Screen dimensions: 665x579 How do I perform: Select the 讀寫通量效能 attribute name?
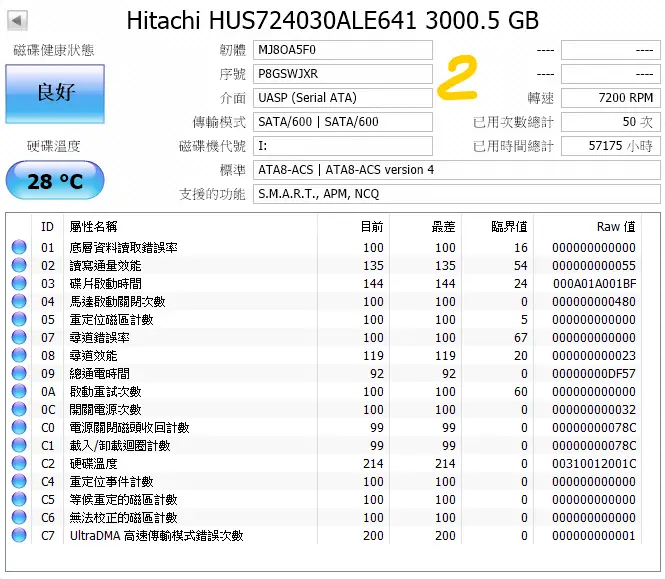[105, 266]
